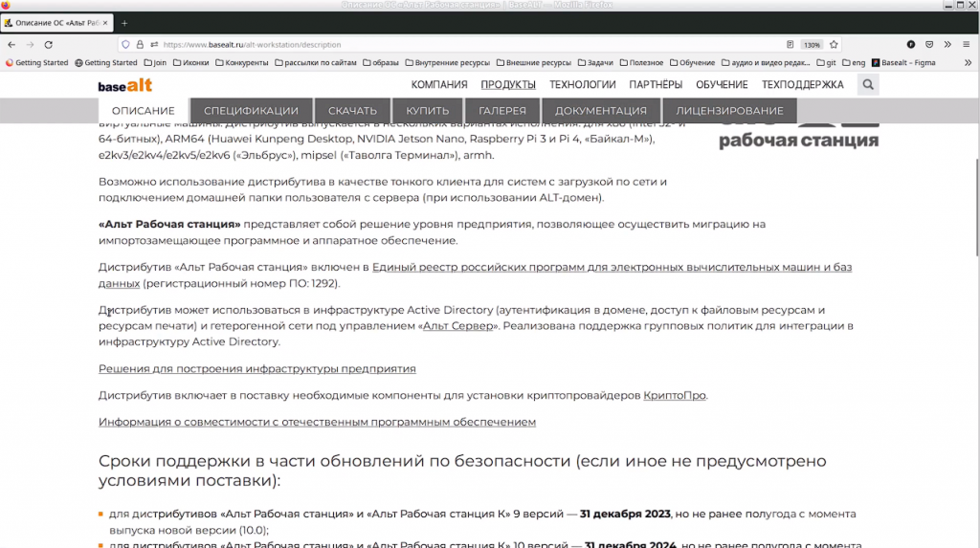
Task: Open Basealt – Figma bookmark
Action: pyautogui.click(x=903, y=62)
